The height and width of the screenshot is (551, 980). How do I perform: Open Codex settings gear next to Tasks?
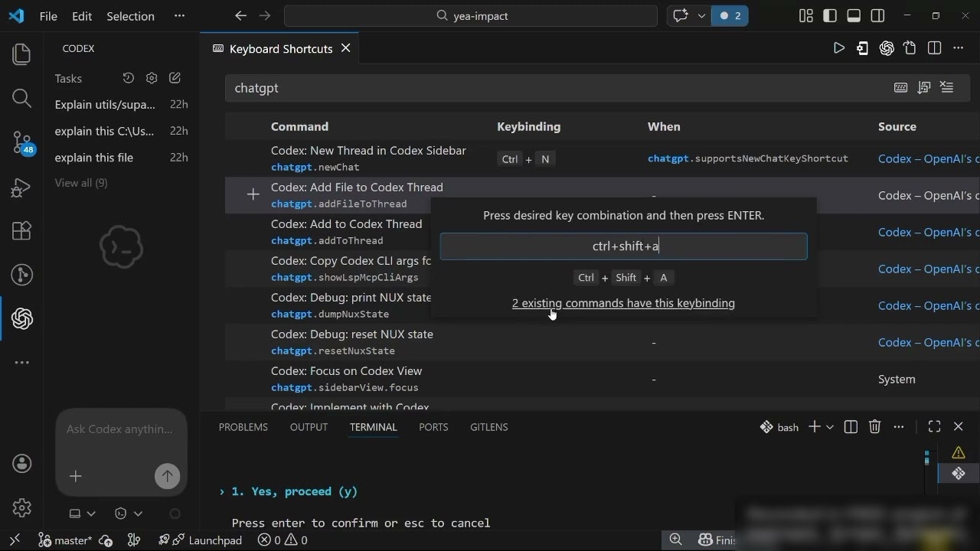coord(152,78)
